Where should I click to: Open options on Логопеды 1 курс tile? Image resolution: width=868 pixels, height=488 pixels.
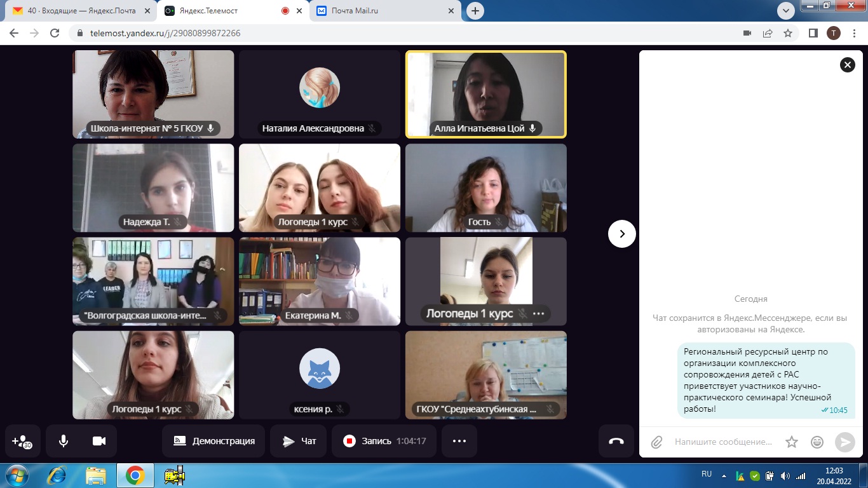(539, 313)
